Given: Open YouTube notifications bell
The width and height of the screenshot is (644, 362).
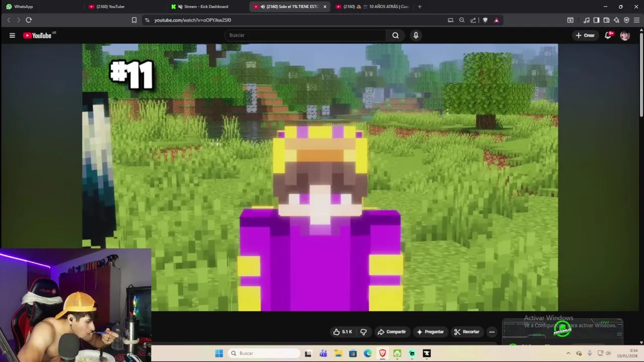Looking at the screenshot, I should tap(608, 35).
